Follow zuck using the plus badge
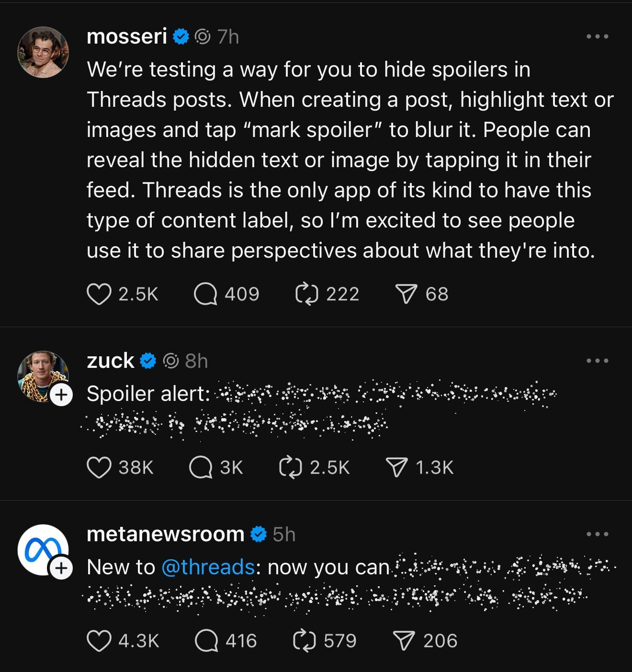Viewport: 632px width, 672px height. pyautogui.click(x=61, y=395)
